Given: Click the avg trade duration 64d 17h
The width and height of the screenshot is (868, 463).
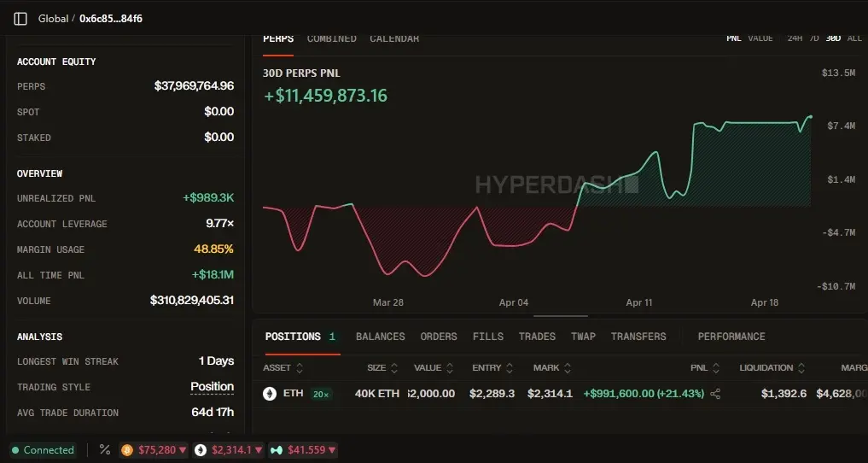Looking at the screenshot, I should click(213, 413).
